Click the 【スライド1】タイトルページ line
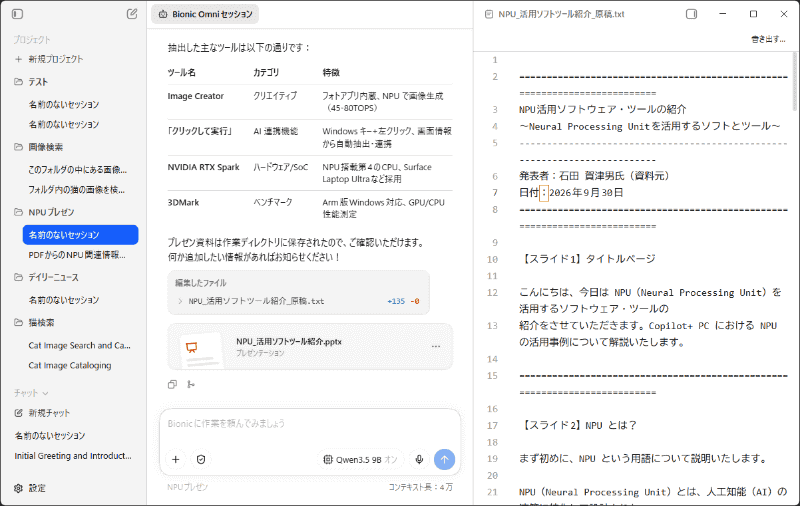This screenshot has width=800, height=506. (x=587, y=259)
